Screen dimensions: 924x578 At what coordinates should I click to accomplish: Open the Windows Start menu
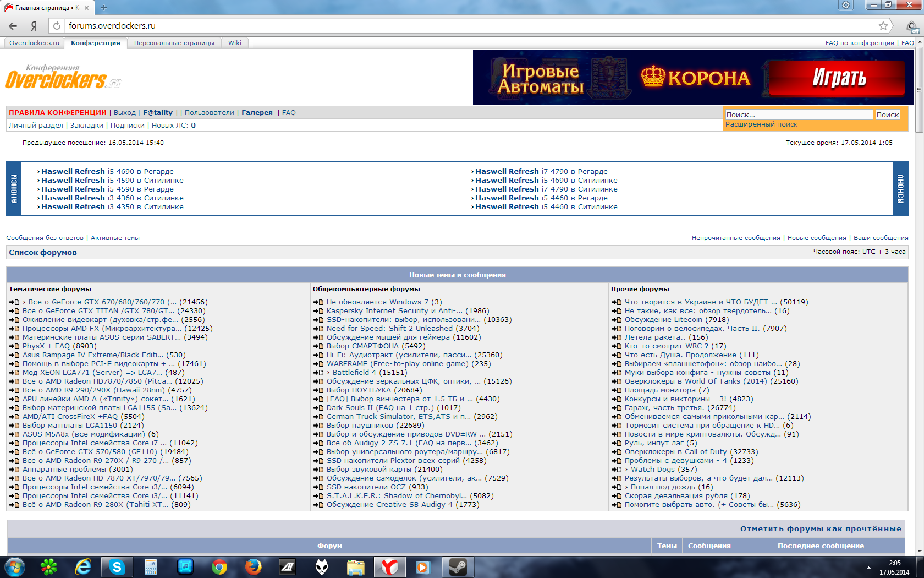[15, 567]
